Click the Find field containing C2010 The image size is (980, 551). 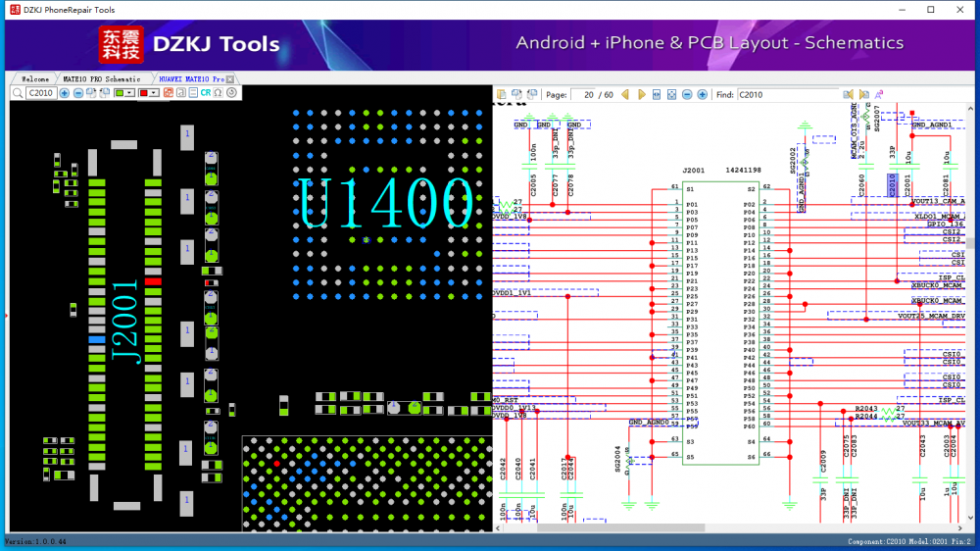tap(787, 95)
